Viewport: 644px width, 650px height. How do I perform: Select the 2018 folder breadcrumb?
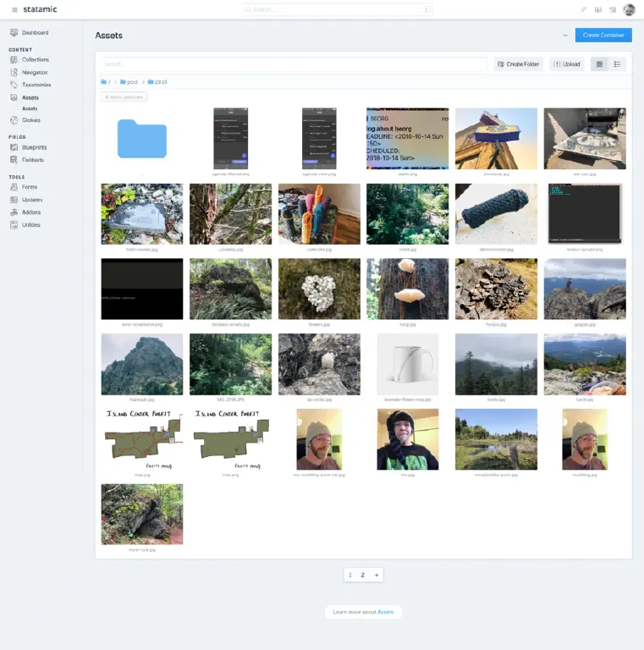(x=157, y=82)
